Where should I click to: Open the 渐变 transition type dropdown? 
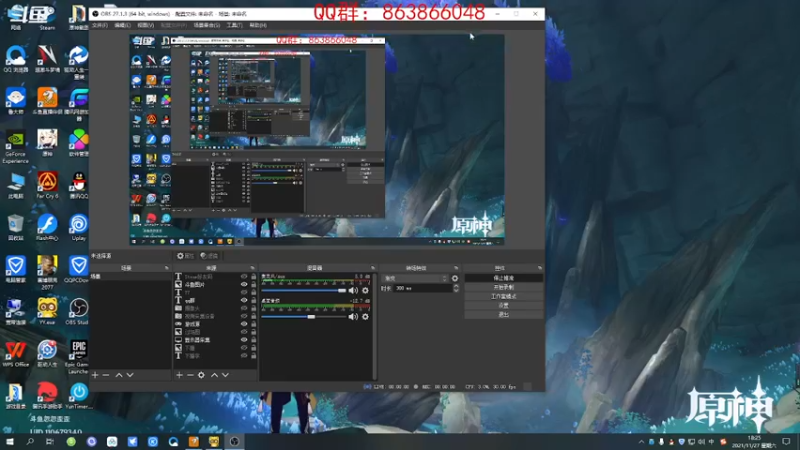click(415, 279)
